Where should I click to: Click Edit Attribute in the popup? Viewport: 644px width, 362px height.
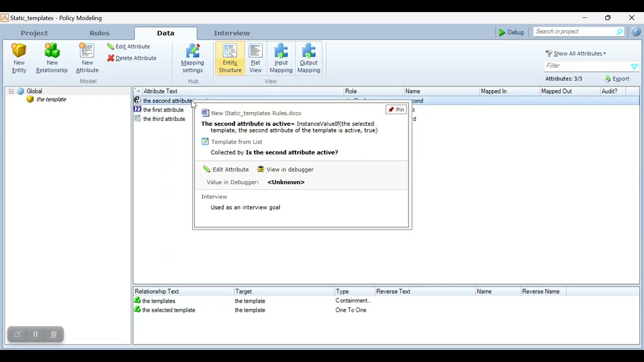[x=226, y=169]
